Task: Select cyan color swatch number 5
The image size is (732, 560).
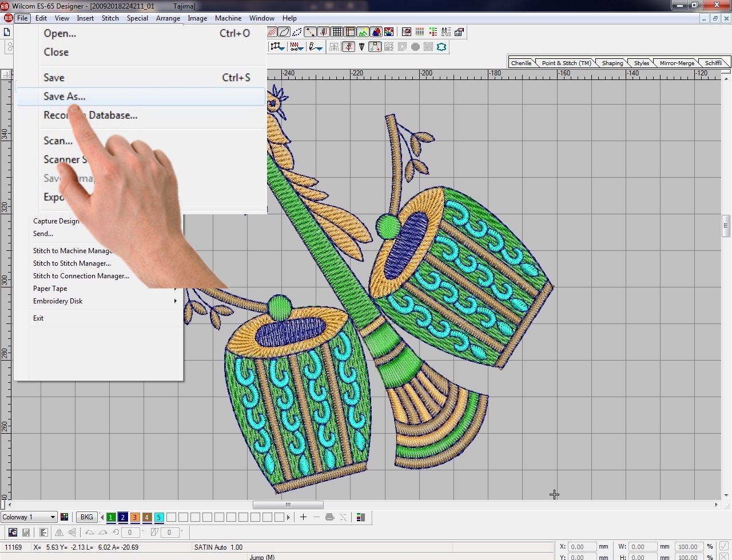Action: 159,517
